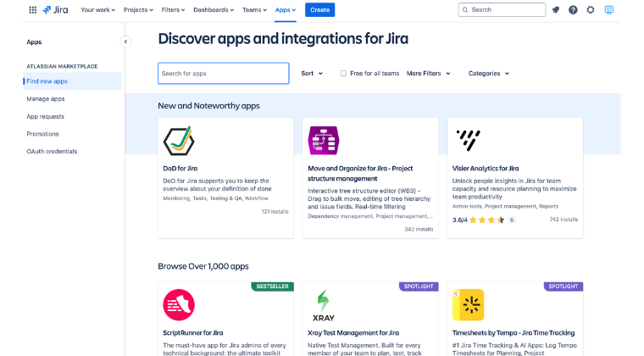Click the ScriptRunner for Jira red logo
This screenshot has height=356, width=644.
pos(179,304)
